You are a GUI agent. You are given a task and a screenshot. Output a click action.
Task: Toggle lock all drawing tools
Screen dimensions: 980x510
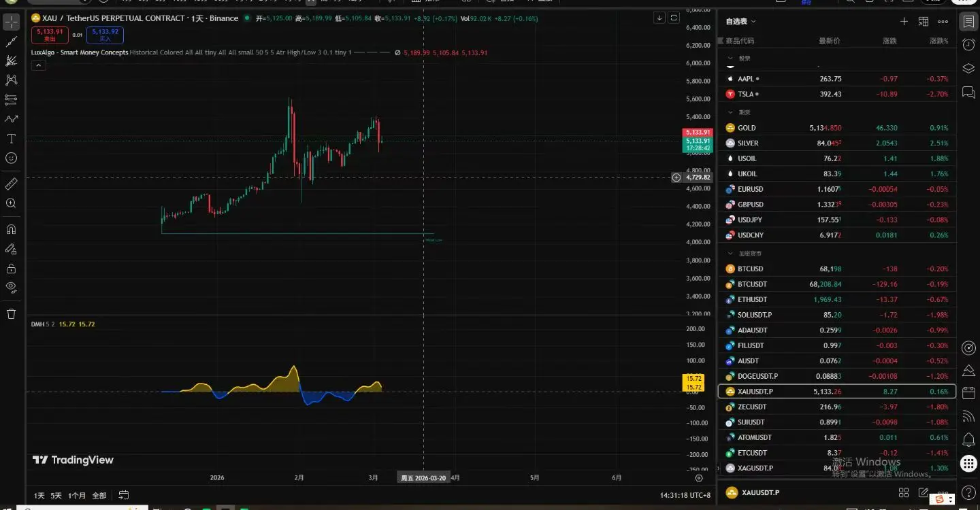click(x=11, y=269)
